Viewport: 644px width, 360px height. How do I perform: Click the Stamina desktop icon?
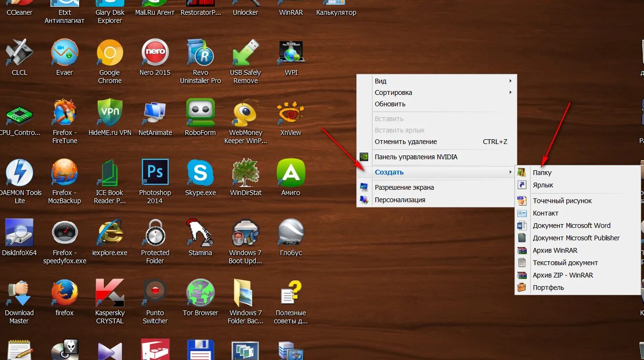pyautogui.click(x=200, y=233)
